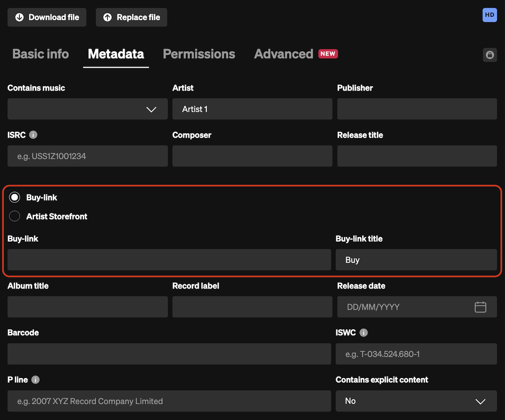
Task: Switch to the Basic info tab
Action: pos(41,54)
